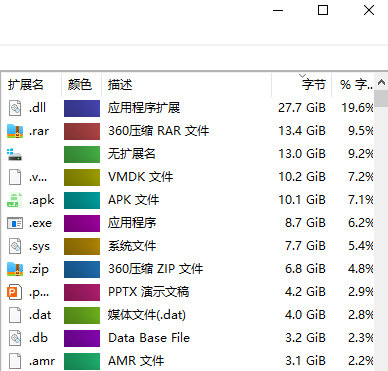The height and width of the screenshot is (371, 388).
Task: Click the crimson swatch for PPTX 演示文稿
Action: (82, 292)
